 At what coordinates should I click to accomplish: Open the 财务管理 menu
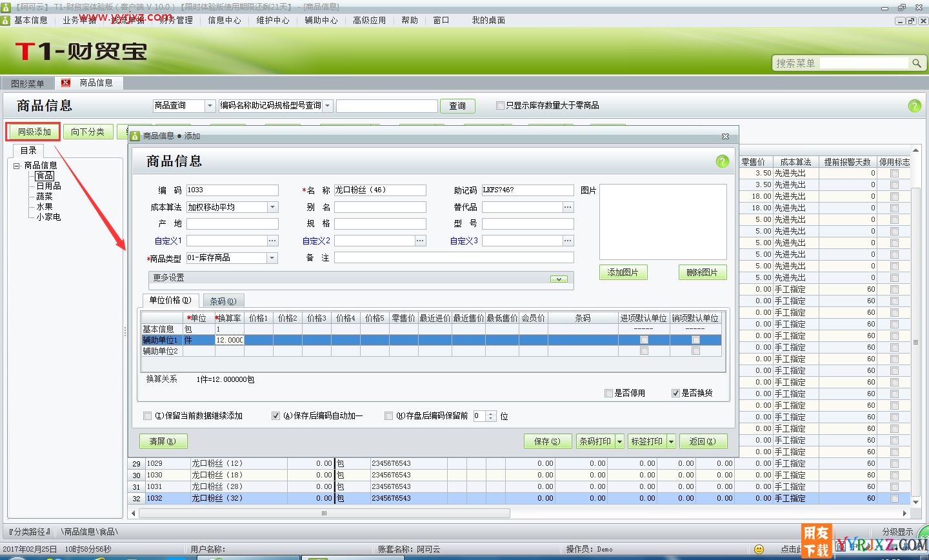pos(175,20)
